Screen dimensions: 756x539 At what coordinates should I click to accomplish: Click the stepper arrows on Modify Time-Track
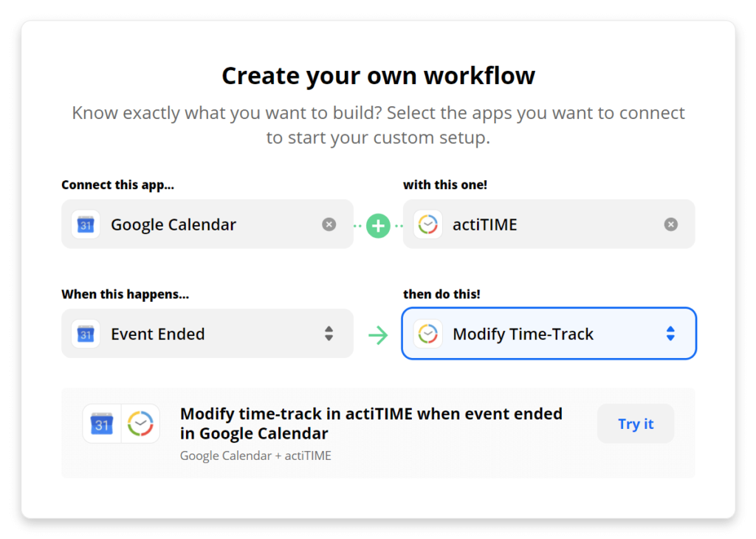(x=670, y=334)
